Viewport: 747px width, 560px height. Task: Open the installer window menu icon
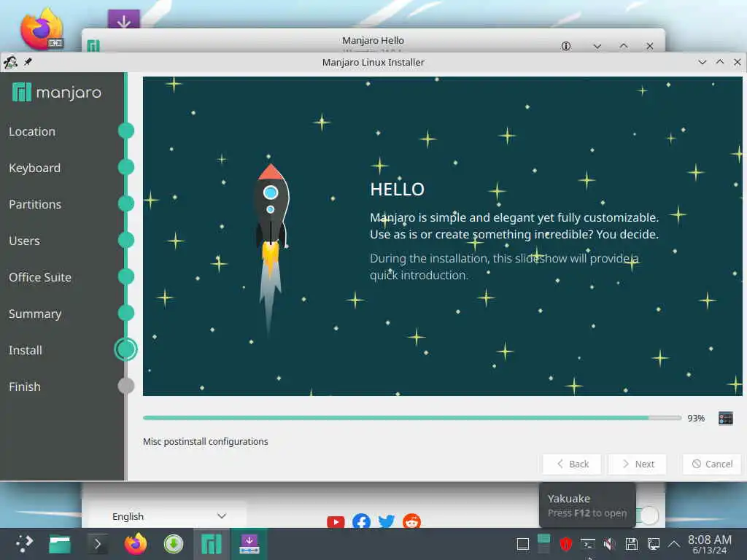[x=10, y=62]
